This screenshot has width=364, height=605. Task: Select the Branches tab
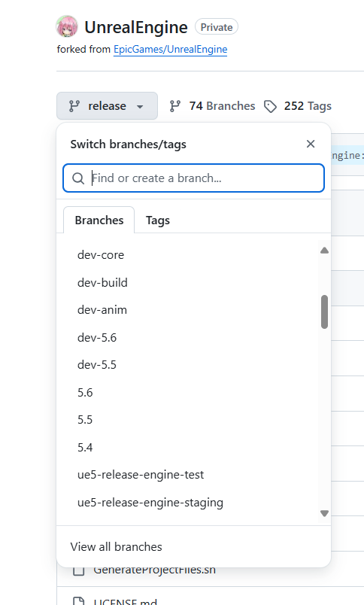(x=99, y=220)
